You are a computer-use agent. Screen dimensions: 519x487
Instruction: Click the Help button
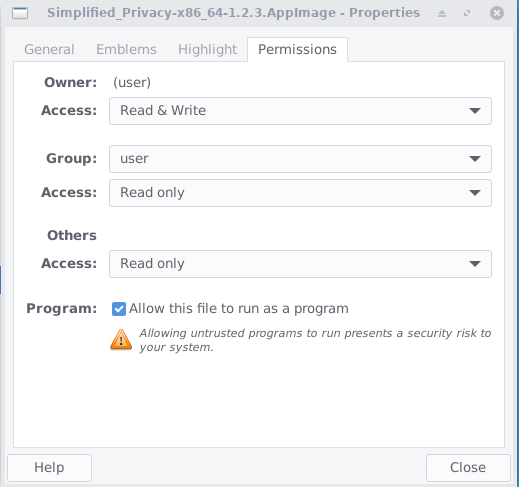click(x=49, y=468)
